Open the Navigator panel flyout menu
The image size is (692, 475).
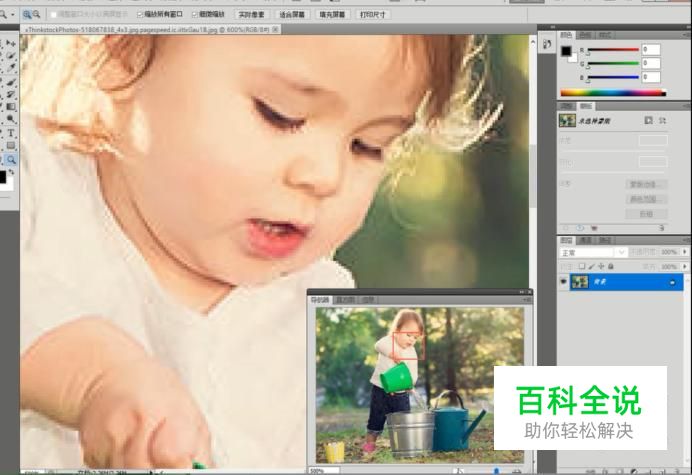tap(527, 300)
